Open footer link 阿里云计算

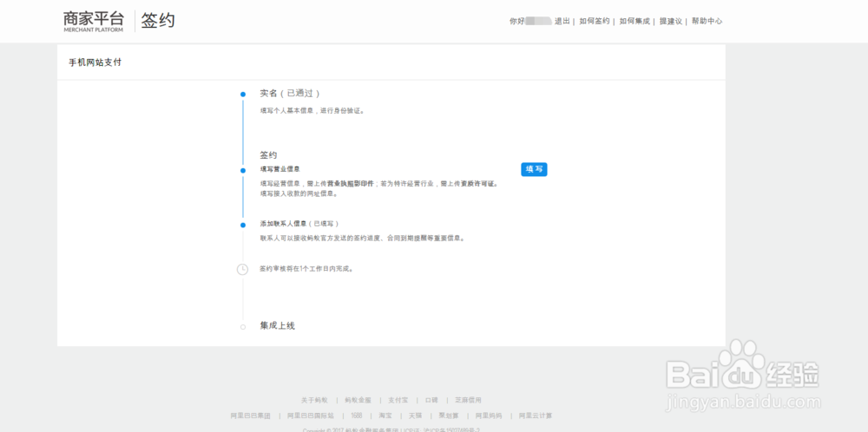pos(536,416)
